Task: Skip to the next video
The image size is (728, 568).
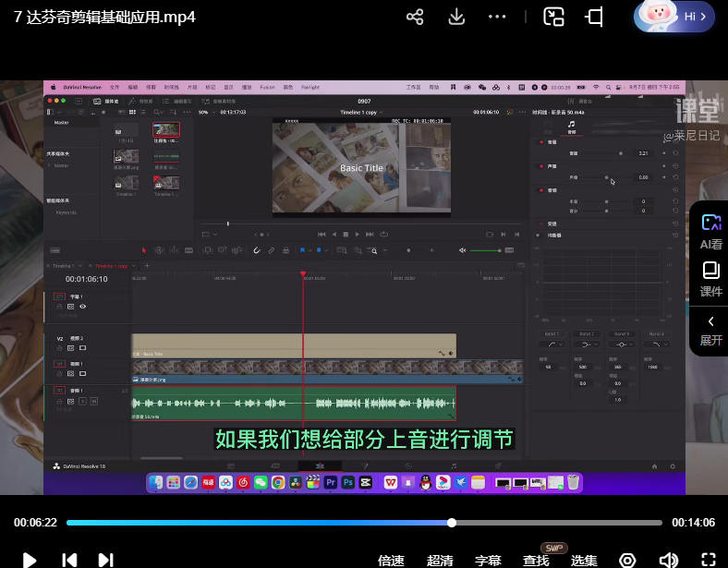Action: (105, 560)
